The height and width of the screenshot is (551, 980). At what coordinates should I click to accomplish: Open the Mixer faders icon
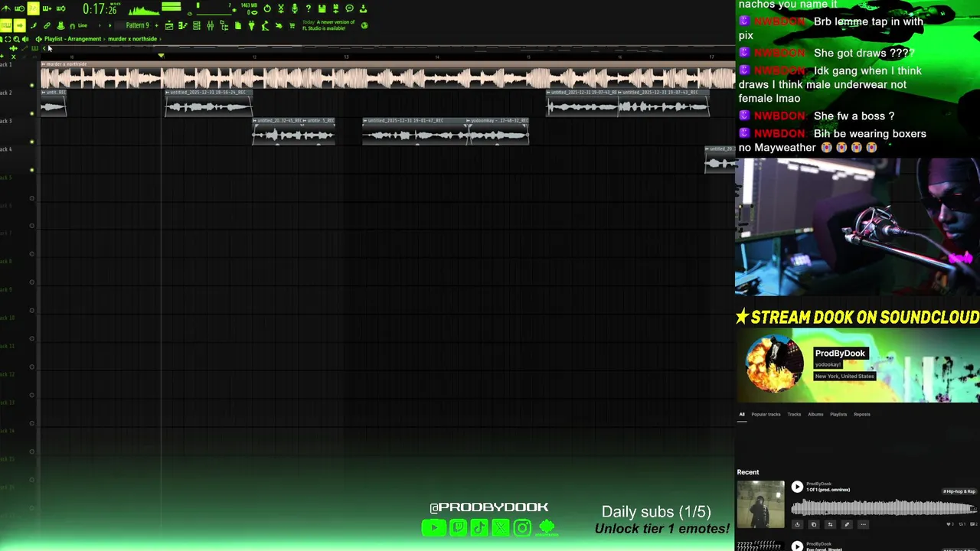pos(210,26)
